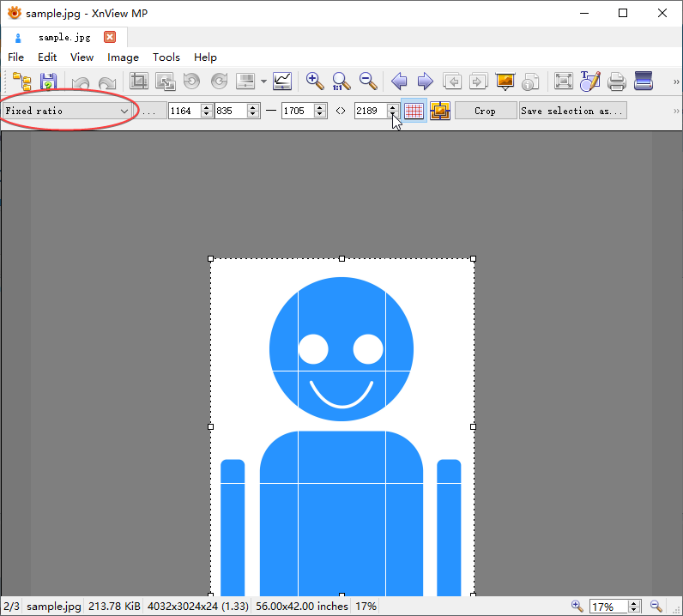This screenshot has width=683, height=616.
Task: Click the Crop button
Action: click(485, 111)
